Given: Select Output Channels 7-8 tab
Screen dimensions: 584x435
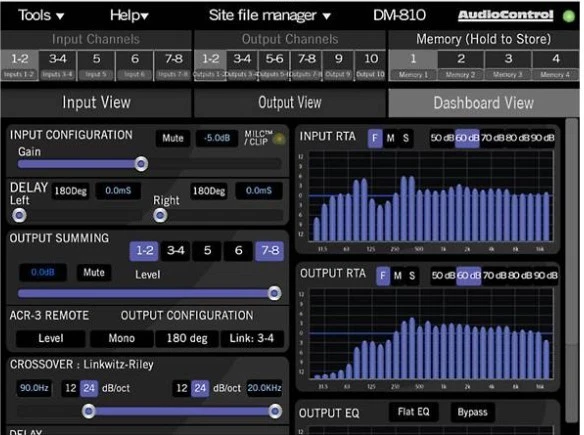Looking at the screenshot, I should [307, 65].
